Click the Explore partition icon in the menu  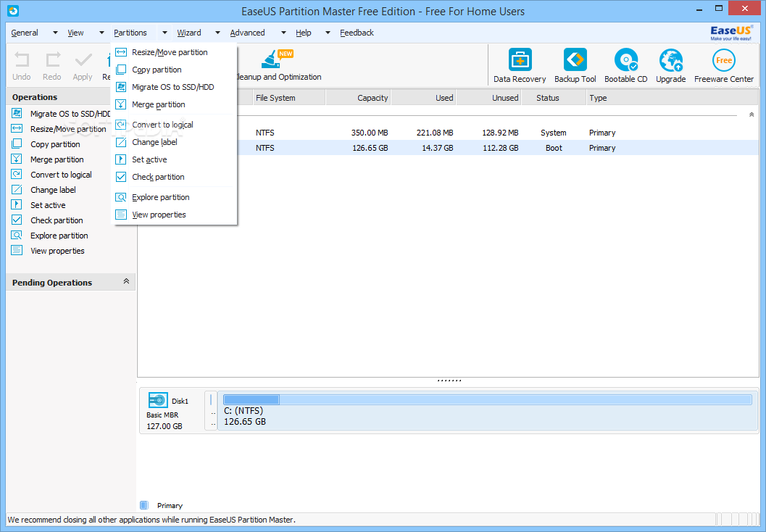tap(121, 197)
